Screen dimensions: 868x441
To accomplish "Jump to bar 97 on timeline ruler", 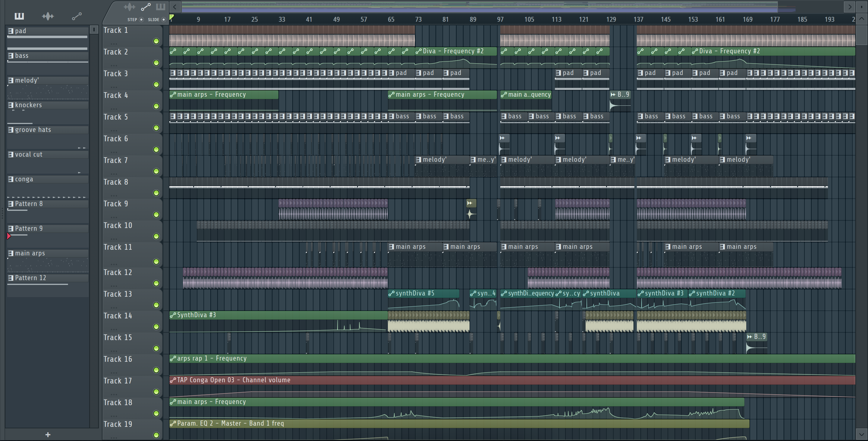I will (500, 20).
